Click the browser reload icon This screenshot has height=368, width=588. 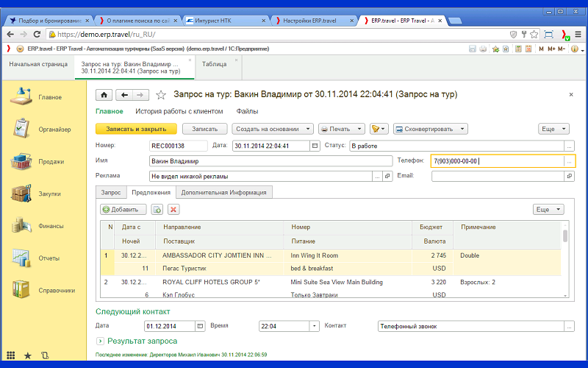pyautogui.click(x=37, y=35)
